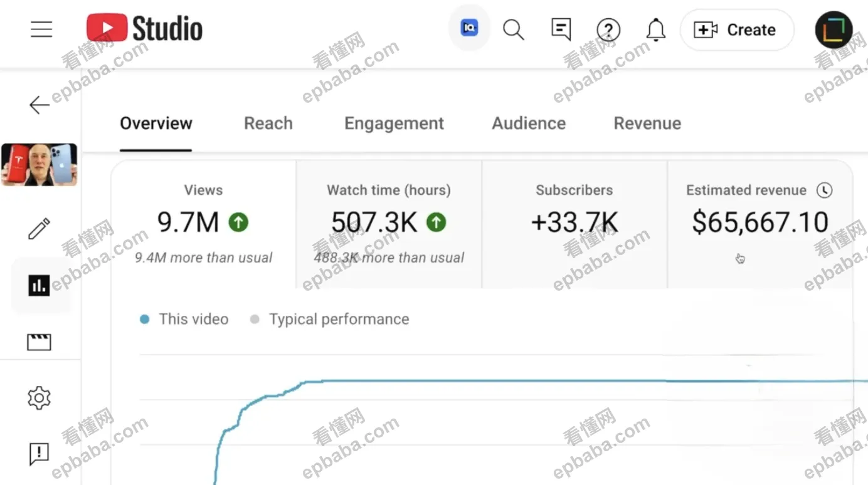
Task: Open the hamburger navigation menu
Action: point(41,29)
